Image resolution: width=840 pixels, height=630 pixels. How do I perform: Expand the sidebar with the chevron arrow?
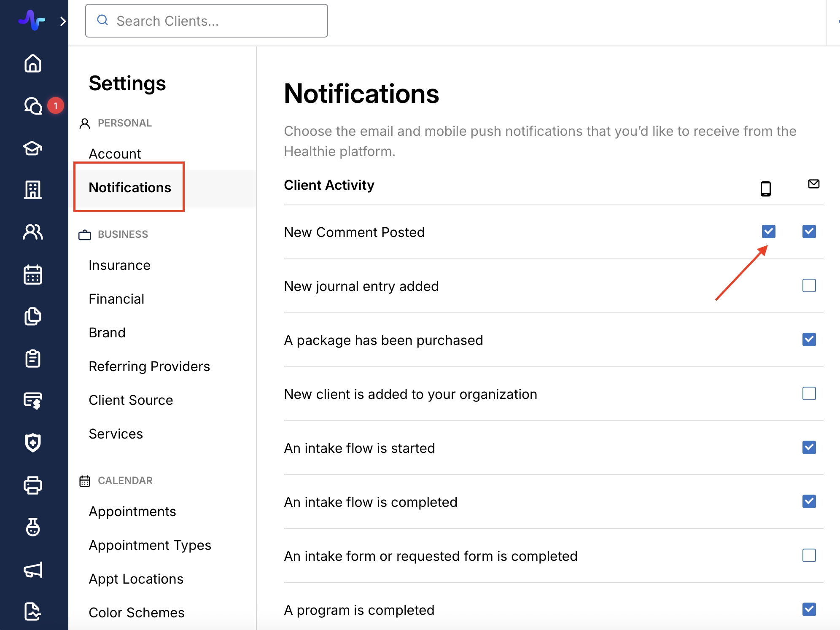pos(63,21)
